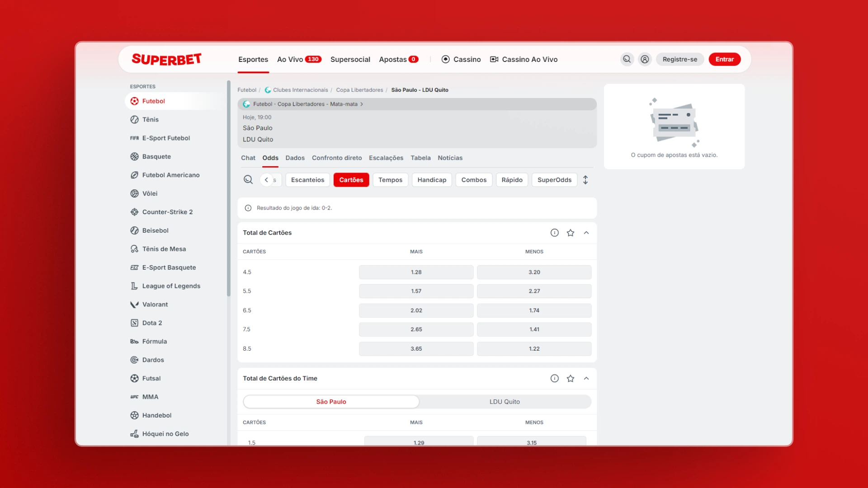Click the Entrar login button
The height and width of the screenshot is (488, 868).
coord(724,59)
